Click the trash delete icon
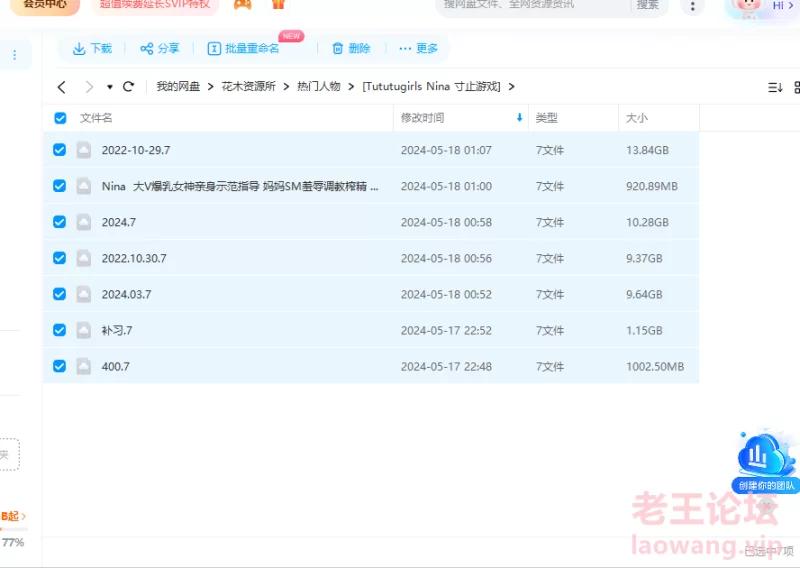 (338, 48)
